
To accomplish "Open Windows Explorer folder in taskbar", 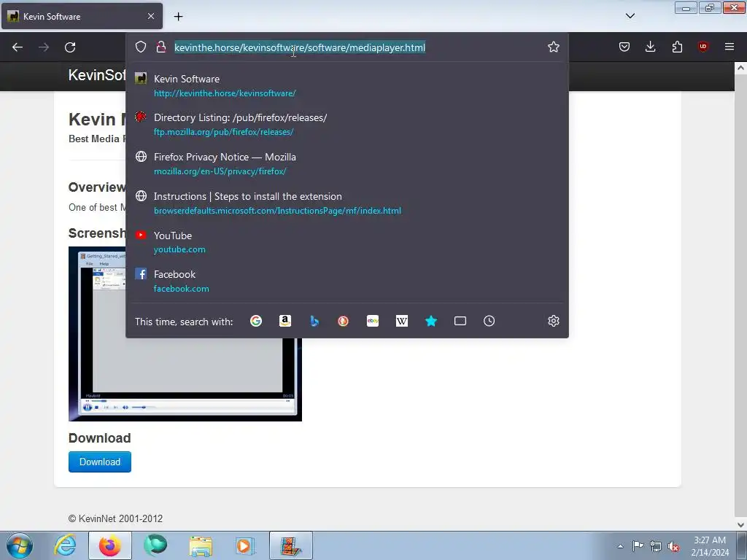I will pos(201,545).
